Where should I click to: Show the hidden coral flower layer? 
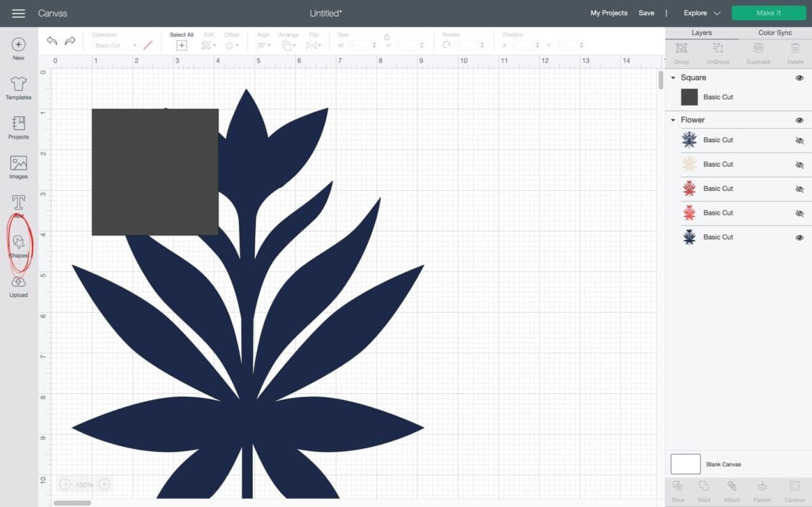(799, 213)
